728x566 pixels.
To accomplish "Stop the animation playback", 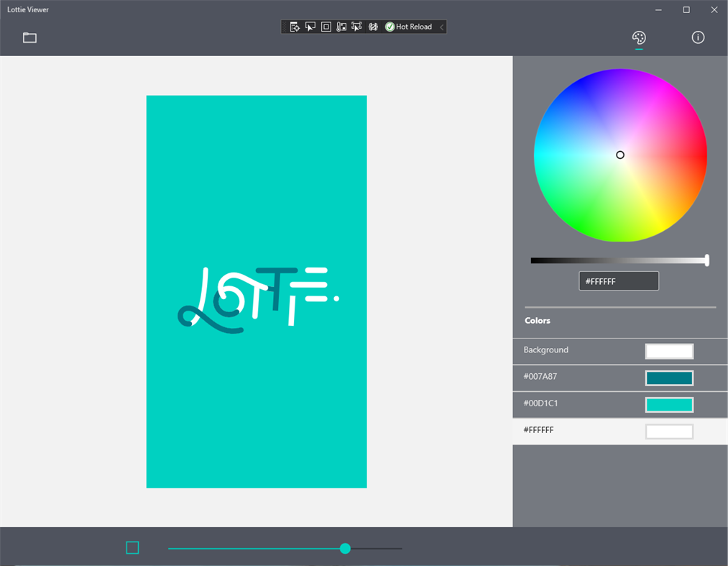I will [132, 548].
